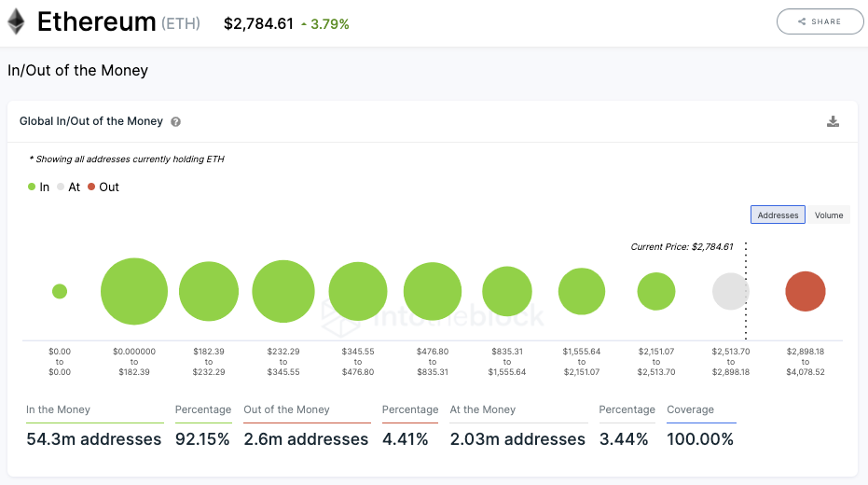Toggle the In legend item
This screenshot has width=868, height=485.
(x=39, y=187)
